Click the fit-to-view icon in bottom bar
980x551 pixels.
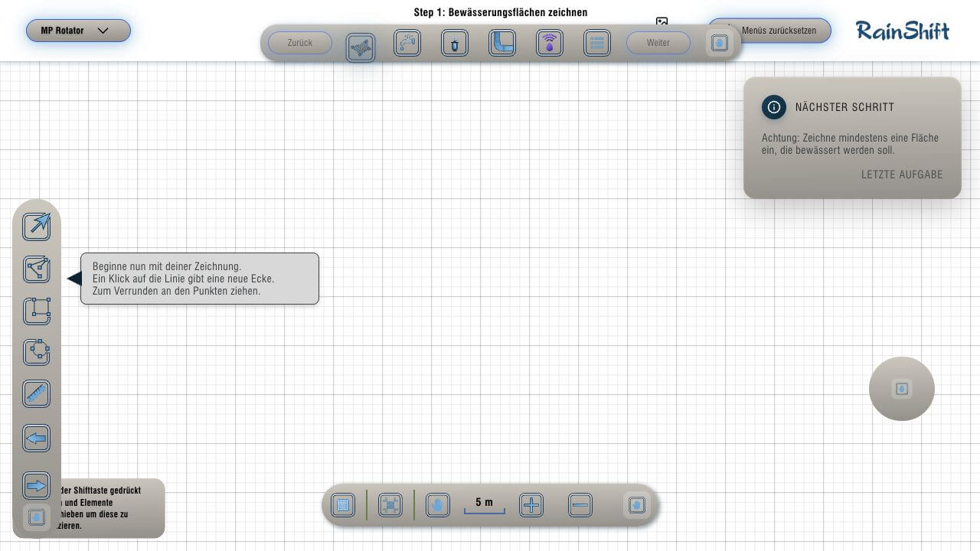point(390,505)
